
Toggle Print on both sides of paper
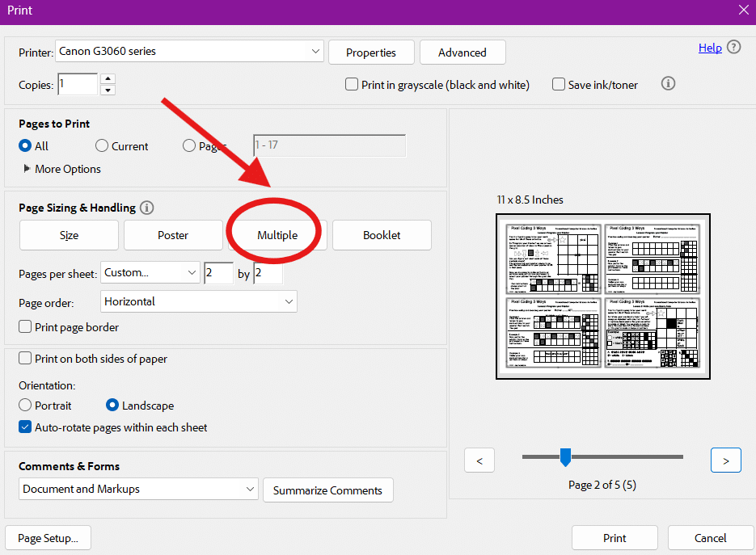[26, 359]
